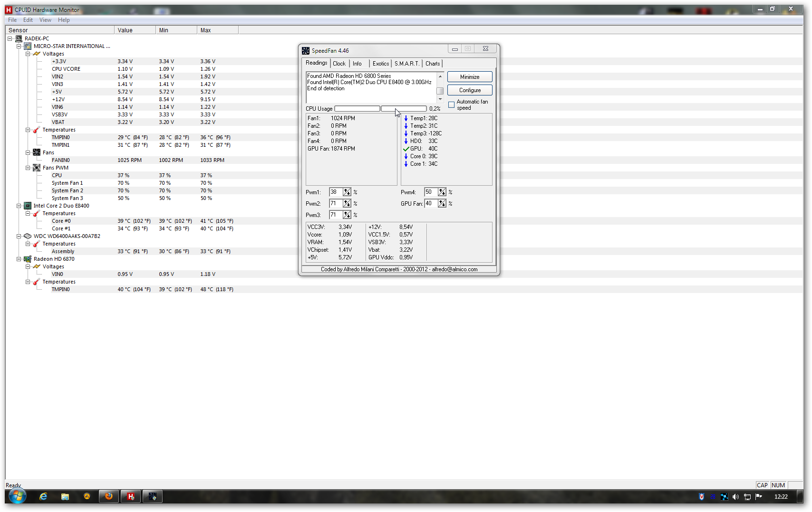Click the Pwm2 spinner arrows
This screenshot has width=812, height=512.
[x=347, y=204]
